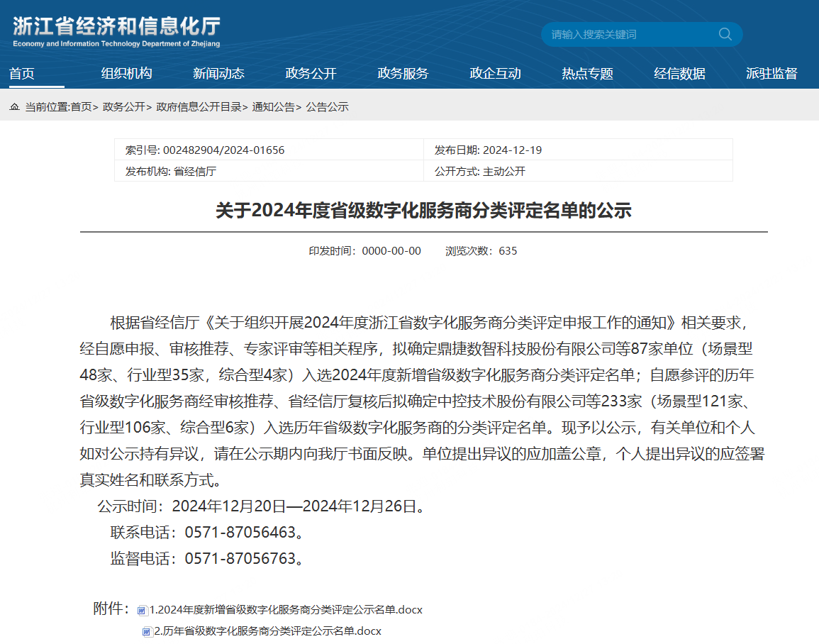The image size is (819, 644).
Task: Click 公告公示 in the breadcrumb
Action: click(328, 107)
